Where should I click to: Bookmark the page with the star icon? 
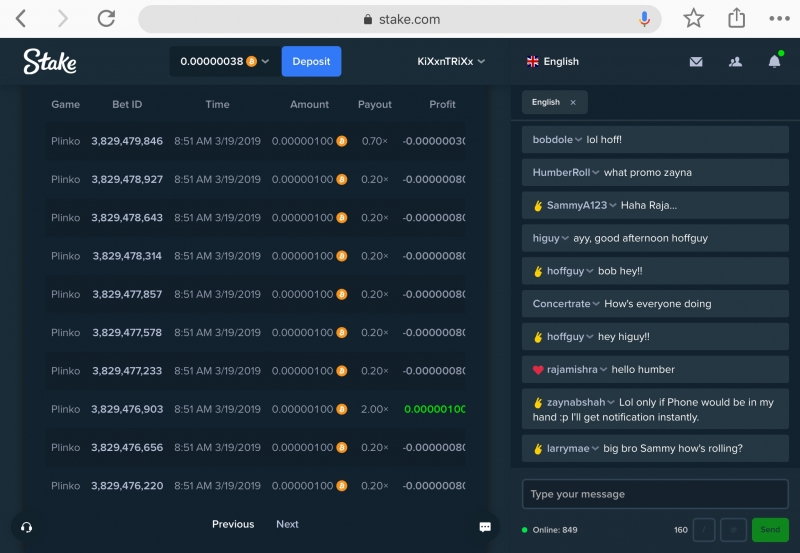[x=693, y=19]
